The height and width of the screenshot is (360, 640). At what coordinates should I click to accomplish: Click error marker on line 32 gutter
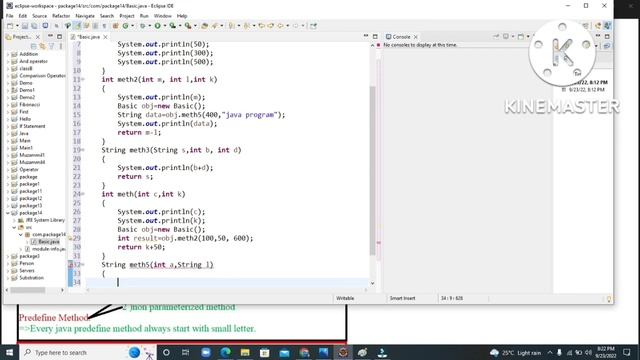tap(70, 265)
